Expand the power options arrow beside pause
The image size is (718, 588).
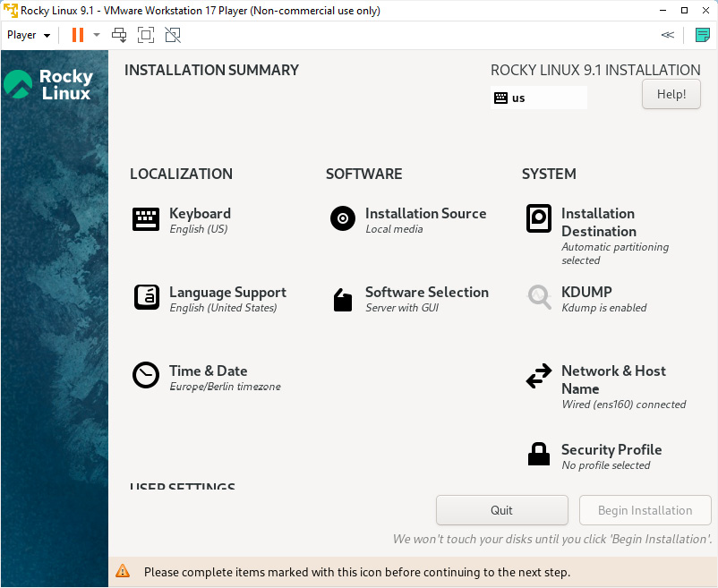[97, 35]
